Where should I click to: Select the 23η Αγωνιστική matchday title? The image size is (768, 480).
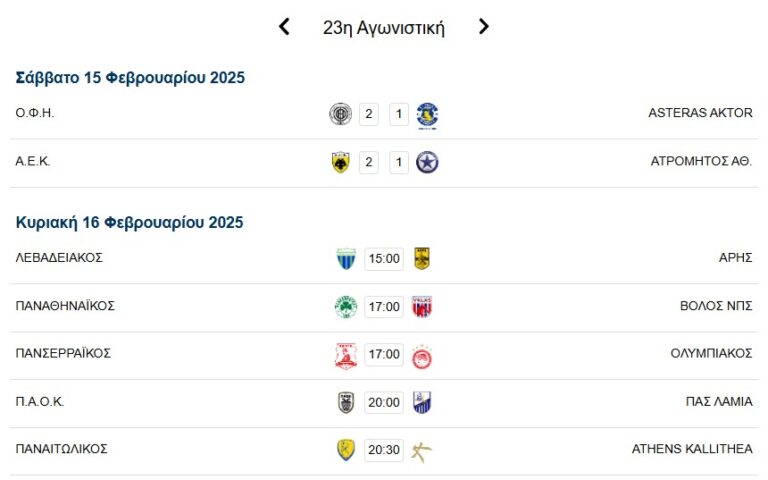click(x=384, y=27)
